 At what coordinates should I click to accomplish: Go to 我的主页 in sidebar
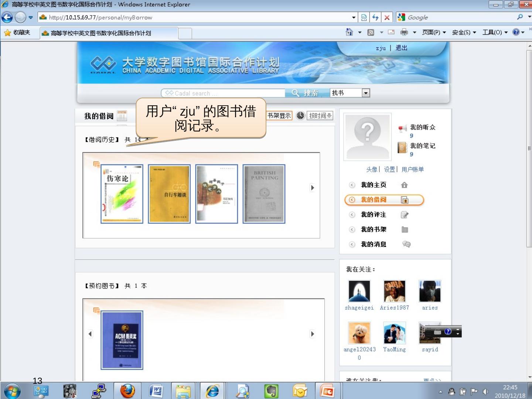coord(374,185)
